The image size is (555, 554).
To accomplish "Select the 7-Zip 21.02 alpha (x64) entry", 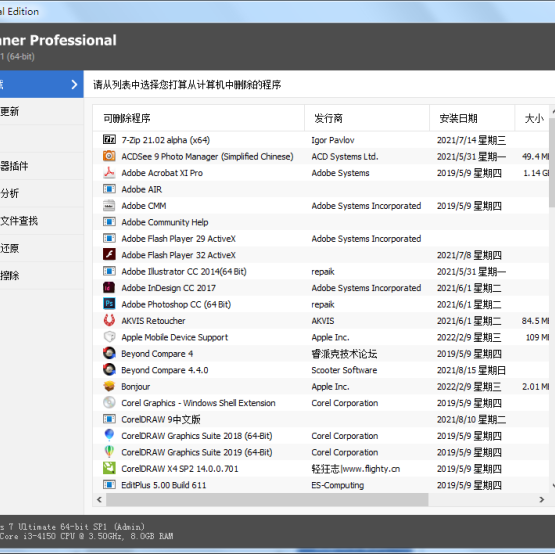I will 166,140.
